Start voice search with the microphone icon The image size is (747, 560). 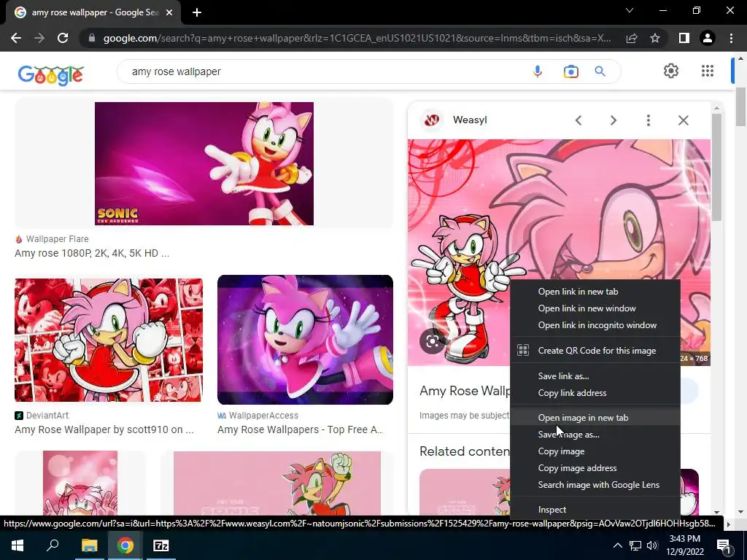tap(538, 71)
